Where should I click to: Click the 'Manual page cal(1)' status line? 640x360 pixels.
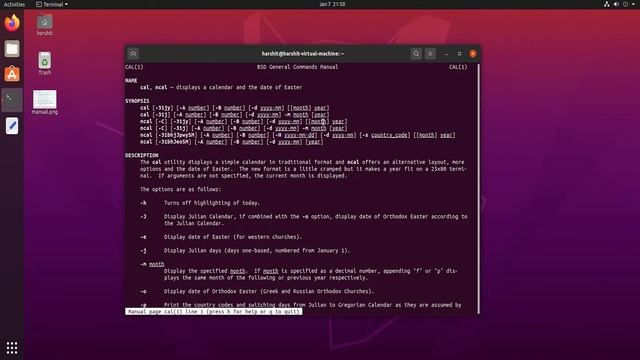pos(214,311)
